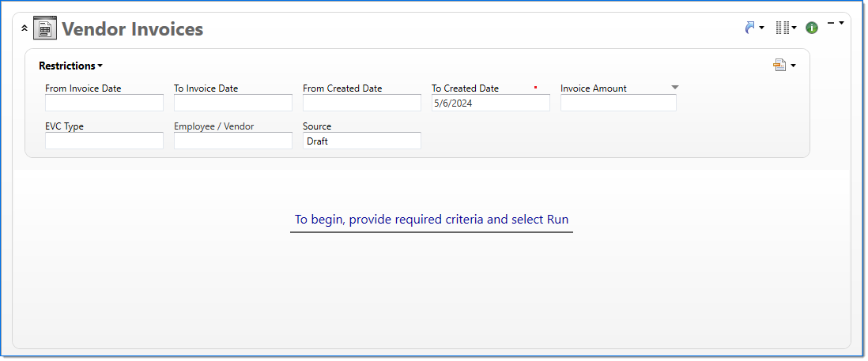Image resolution: width=868 pixels, height=361 pixels.
Task: Click the EVC Type input field
Action: pos(104,141)
